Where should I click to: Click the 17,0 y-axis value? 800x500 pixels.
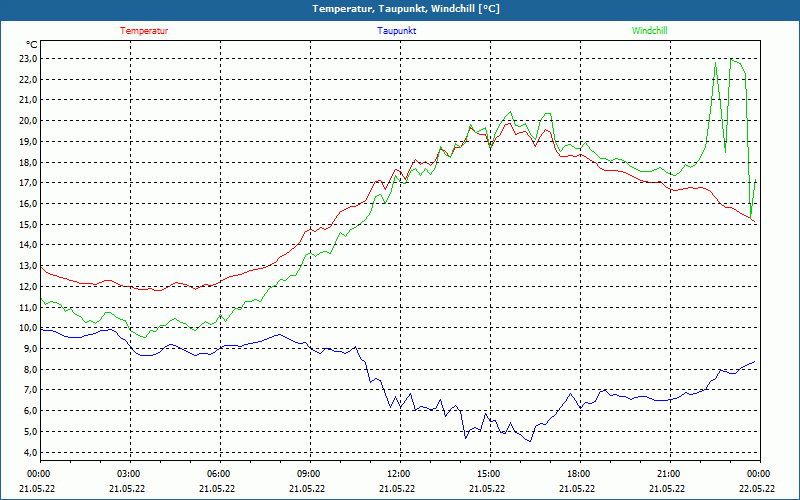28,183
